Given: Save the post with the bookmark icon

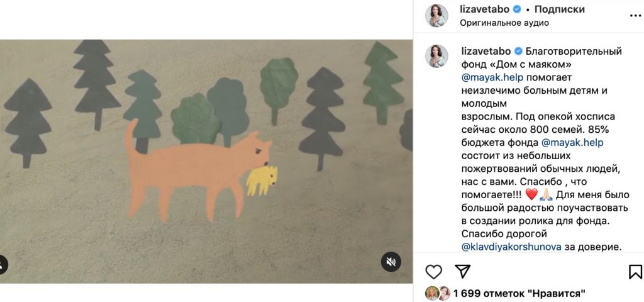Looking at the screenshot, I should click(x=635, y=271).
